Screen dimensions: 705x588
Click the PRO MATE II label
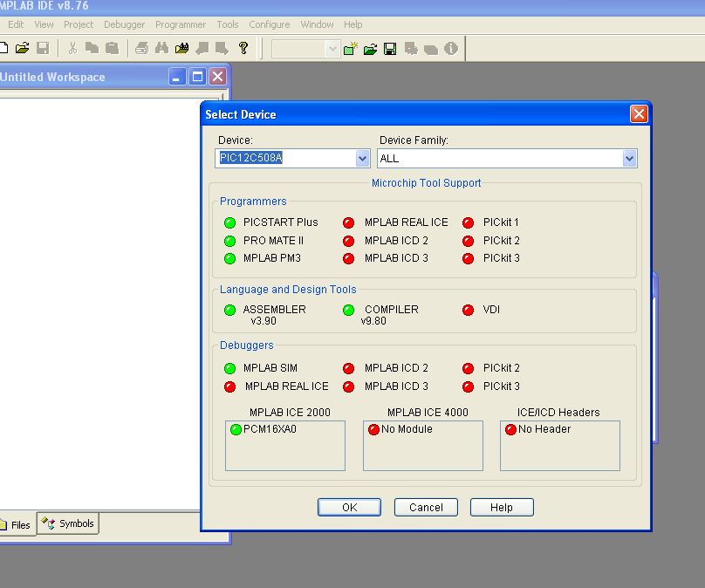[x=273, y=241]
